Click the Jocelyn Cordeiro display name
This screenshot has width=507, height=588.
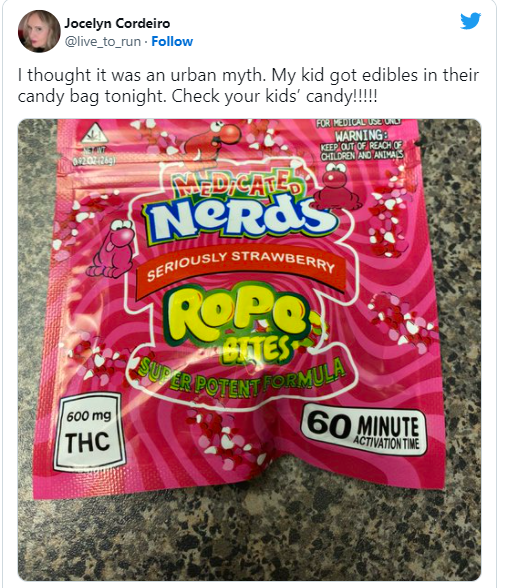[117, 23]
